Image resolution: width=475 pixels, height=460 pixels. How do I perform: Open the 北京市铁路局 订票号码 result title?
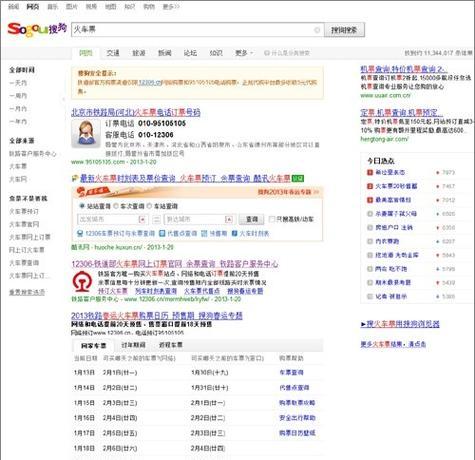[136, 112]
